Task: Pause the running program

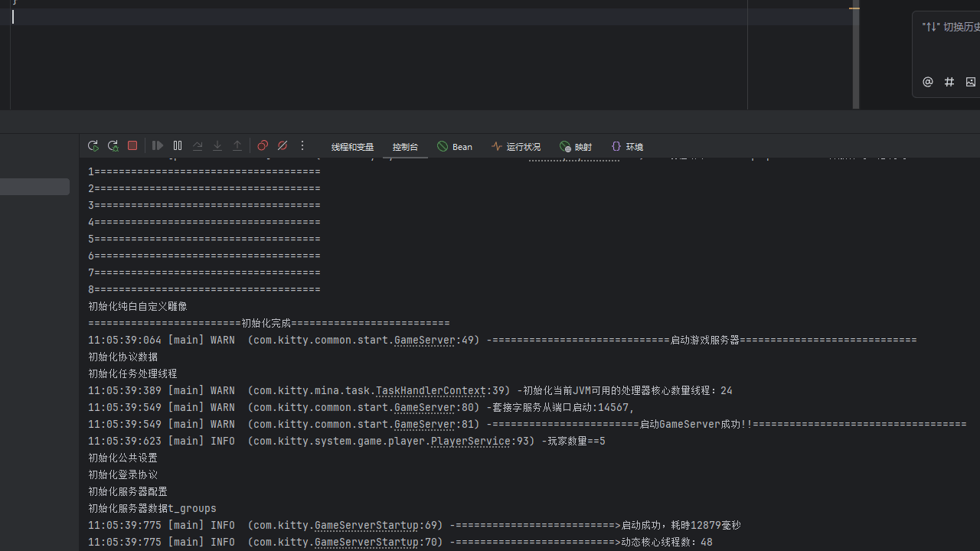Action: (x=178, y=146)
